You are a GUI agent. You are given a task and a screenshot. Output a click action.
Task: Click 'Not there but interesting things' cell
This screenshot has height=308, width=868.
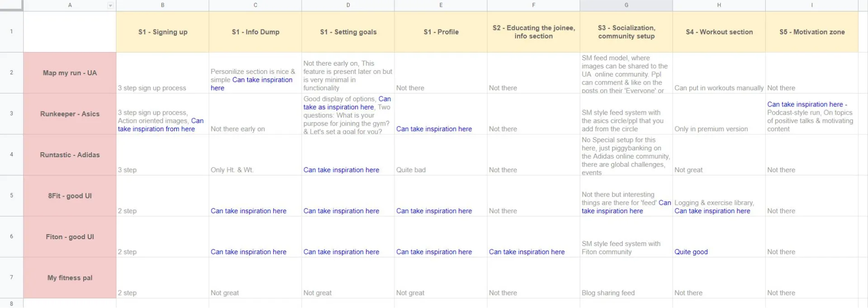[x=626, y=196]
